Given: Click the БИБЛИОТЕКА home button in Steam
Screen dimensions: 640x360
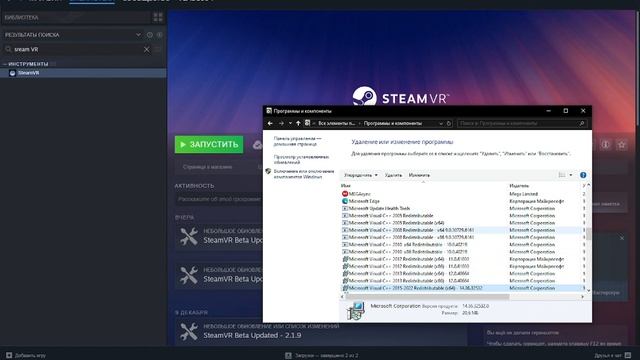Looking at the screenshot, I should (x=76, y=18).
